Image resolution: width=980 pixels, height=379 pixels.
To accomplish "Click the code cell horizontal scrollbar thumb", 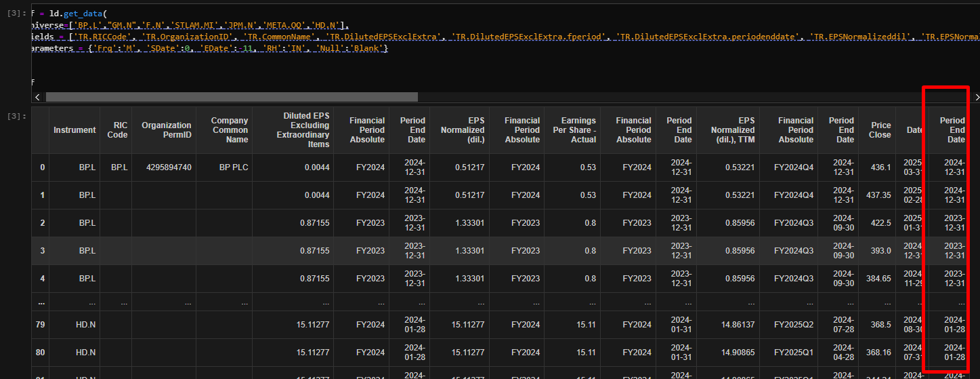I will point(232,97).
